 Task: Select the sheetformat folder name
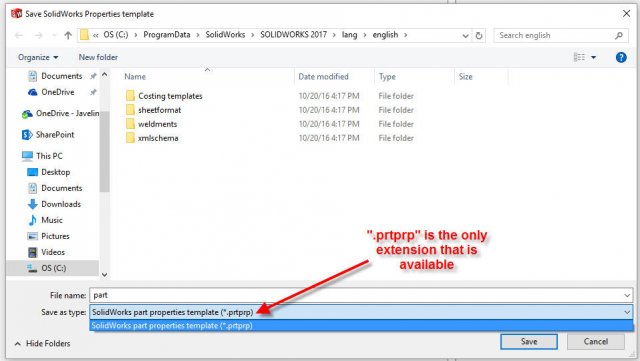pyautogui.click(x=160, y=110)
